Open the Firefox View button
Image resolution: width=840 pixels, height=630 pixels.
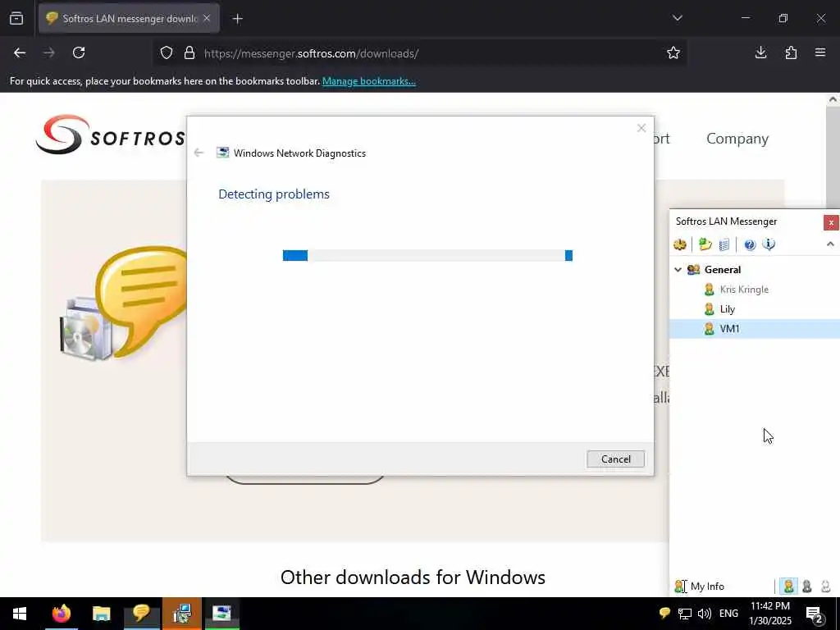(x=16, y=18)
